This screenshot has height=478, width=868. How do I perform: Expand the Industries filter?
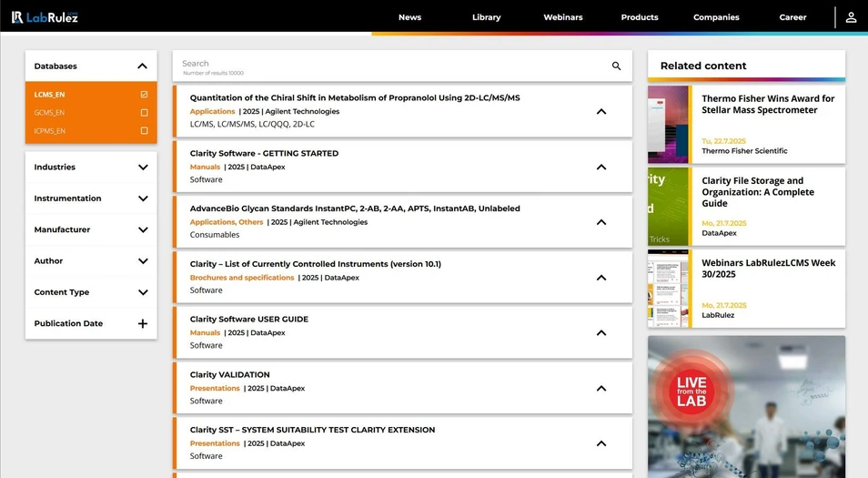coord(143,168)
